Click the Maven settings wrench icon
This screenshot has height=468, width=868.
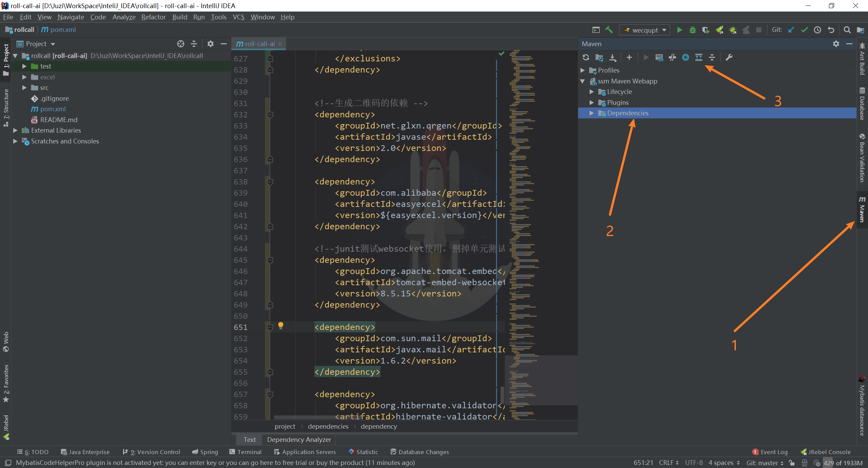click(729, 57)
